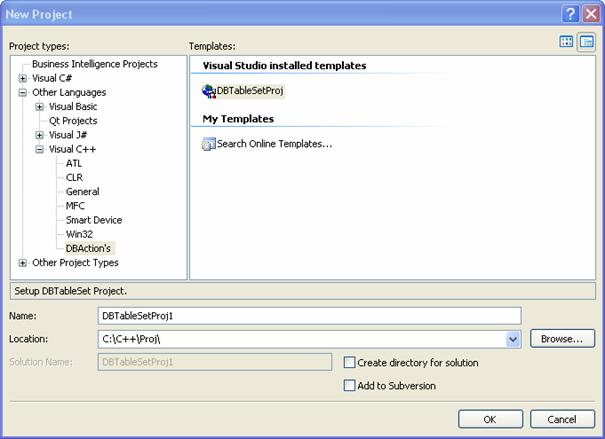Select the General project type
This screenshot has width=605, height=439.
tap(83, 192)
